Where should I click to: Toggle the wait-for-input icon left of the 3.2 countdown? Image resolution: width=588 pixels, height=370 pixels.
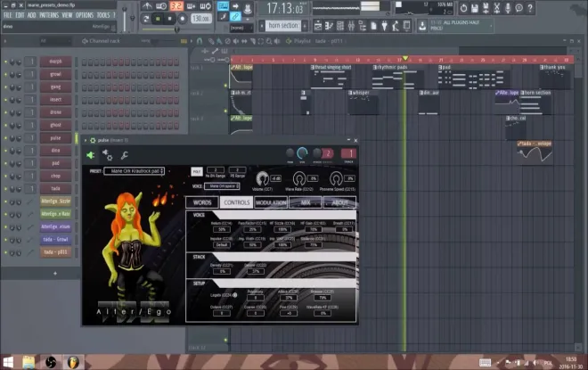pyautogui.click(x=161, y=6)
